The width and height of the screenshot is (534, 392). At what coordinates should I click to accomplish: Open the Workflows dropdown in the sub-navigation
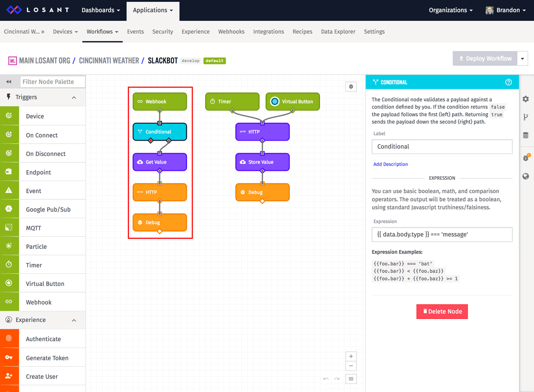click(102, 32)
